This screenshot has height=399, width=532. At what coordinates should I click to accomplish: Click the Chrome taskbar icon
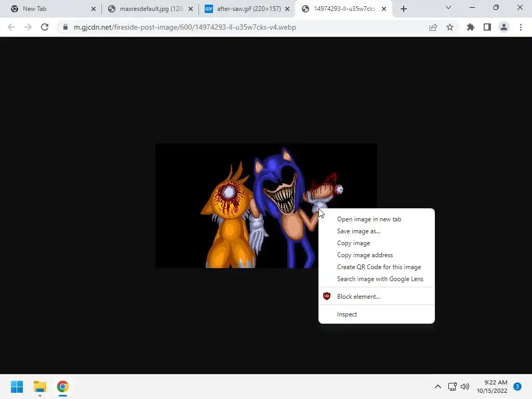point(62,387)
